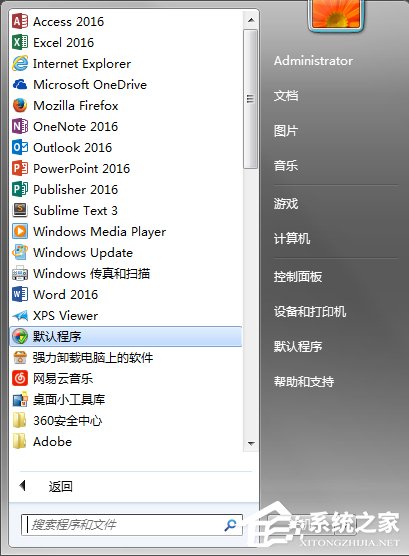Screen dimensions: 409x556
Task: Select the PowerPoint 2016 text label
Action: pos(81,168)
